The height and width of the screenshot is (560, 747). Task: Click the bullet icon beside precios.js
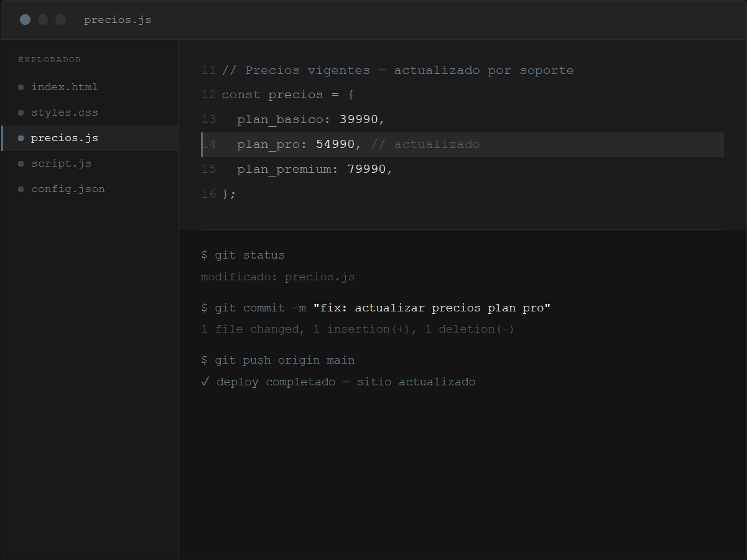[x=21, y=139]
